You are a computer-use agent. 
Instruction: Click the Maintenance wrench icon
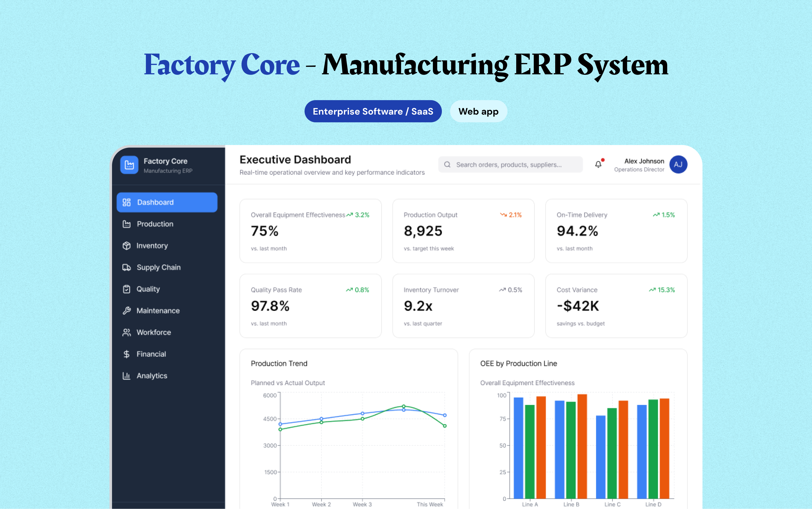[127, 311]
